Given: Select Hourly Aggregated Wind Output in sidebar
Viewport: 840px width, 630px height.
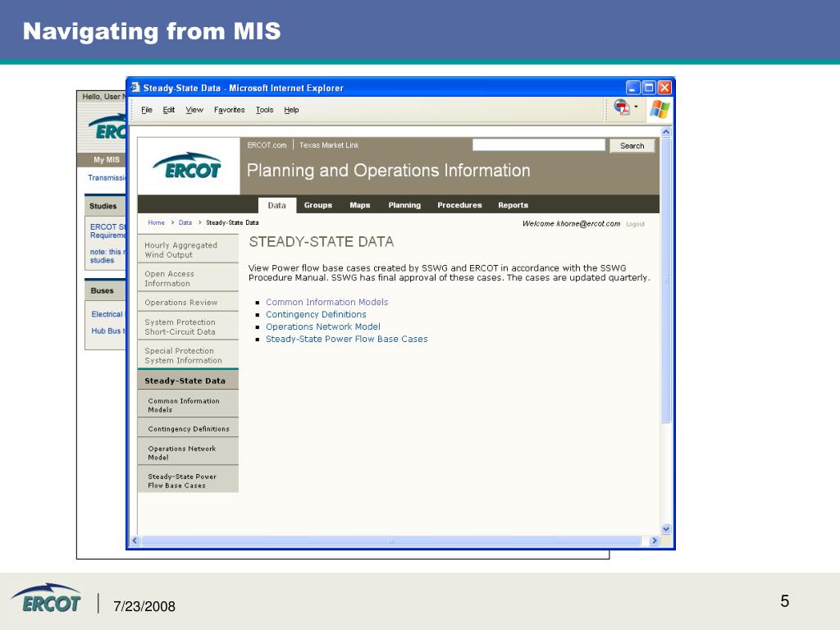Looking at the screenshot, I should (188, 249).
